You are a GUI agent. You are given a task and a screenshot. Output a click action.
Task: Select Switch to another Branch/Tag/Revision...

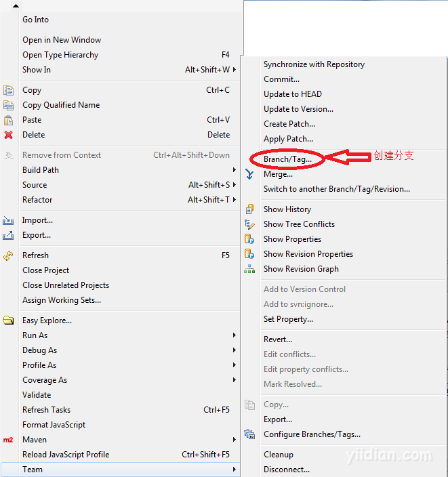(x=337, y=189)
